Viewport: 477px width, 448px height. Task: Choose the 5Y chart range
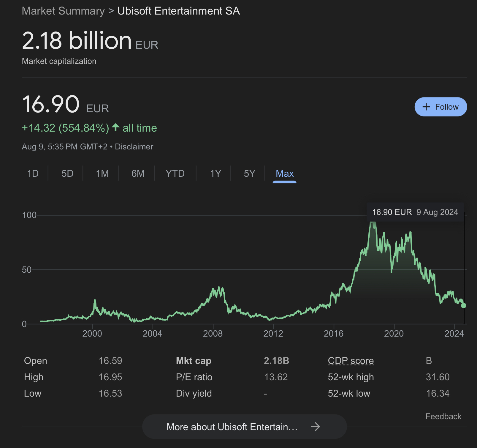(x=249, y=173)
